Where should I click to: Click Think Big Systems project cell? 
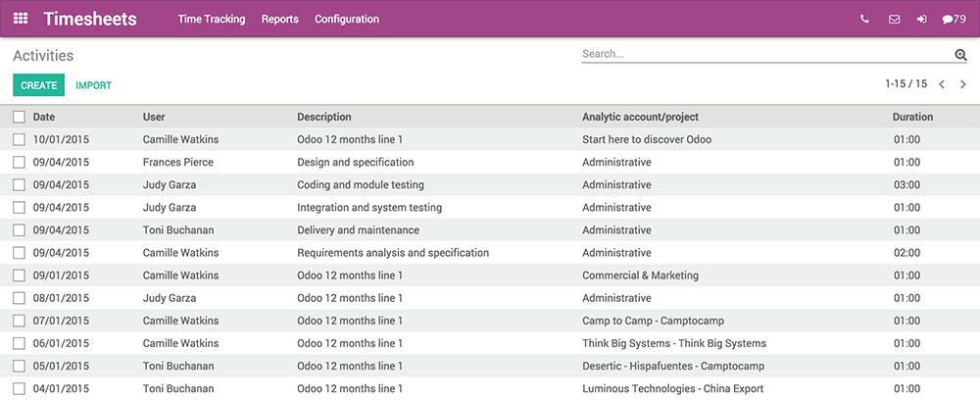674,343
